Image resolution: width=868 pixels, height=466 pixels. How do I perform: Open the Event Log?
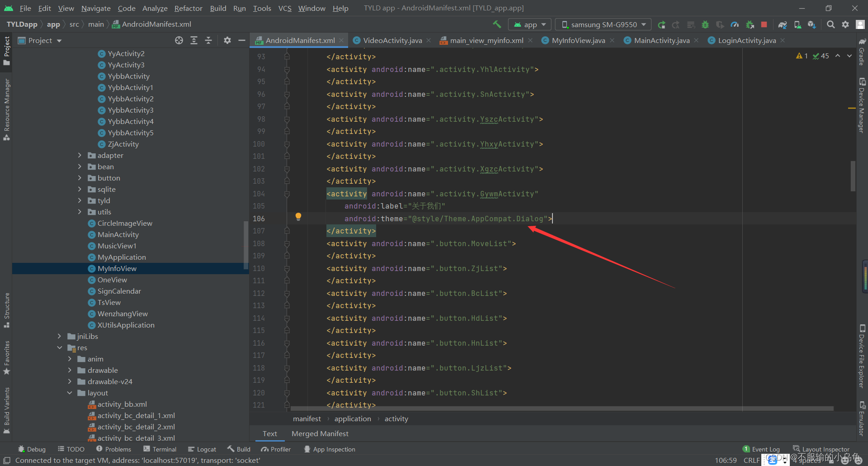point(765,449)
